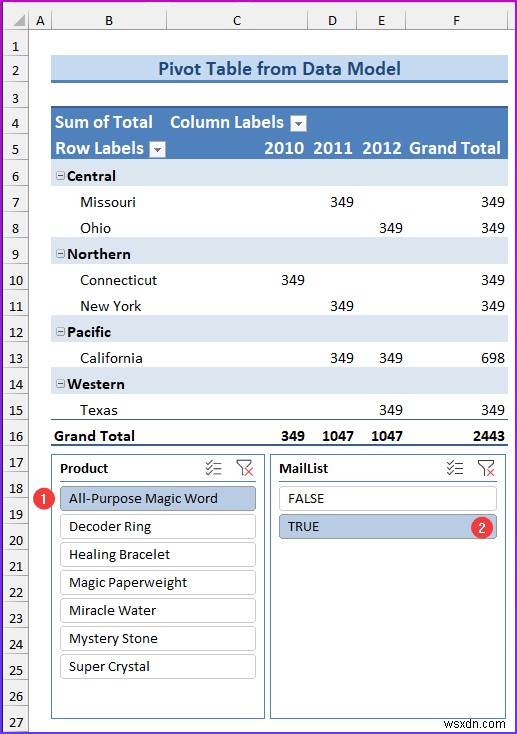Image resolution: width=517 pixels, height=734 pixels.
Task: Click the Product slicer title
Action: [x=84, y=468]
